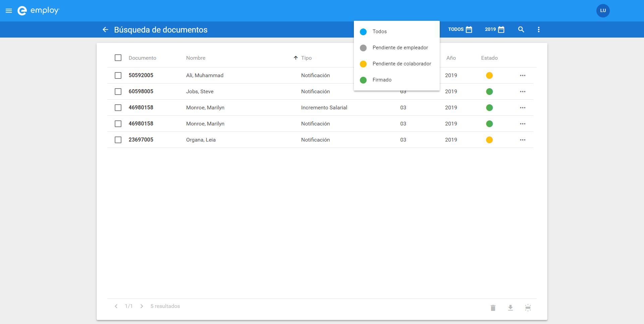Open the more options for Jobs, Steve row

point(523,92)
